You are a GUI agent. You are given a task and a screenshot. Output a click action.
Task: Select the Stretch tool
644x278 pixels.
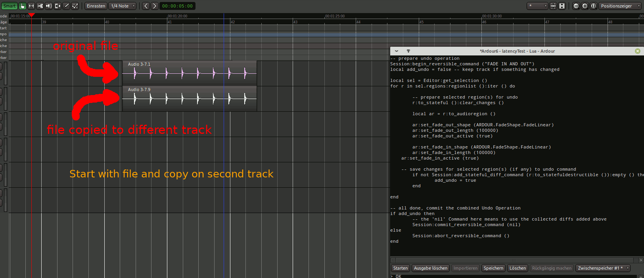(57, 6)
